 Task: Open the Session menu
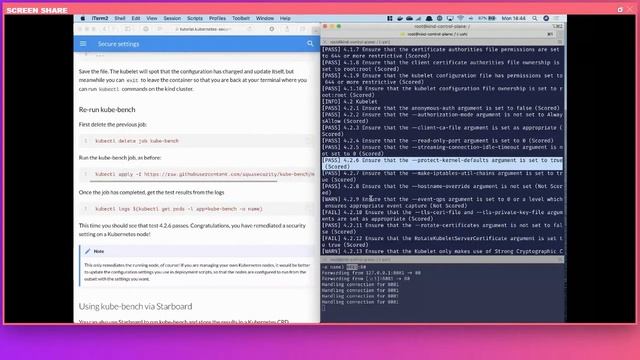point(172,18)
